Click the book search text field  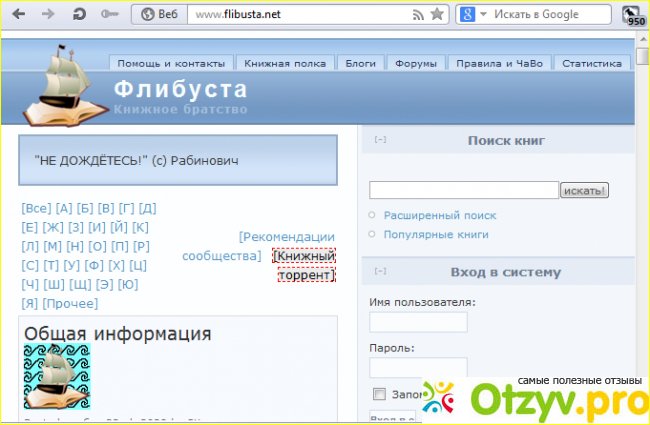coord(463,190)
